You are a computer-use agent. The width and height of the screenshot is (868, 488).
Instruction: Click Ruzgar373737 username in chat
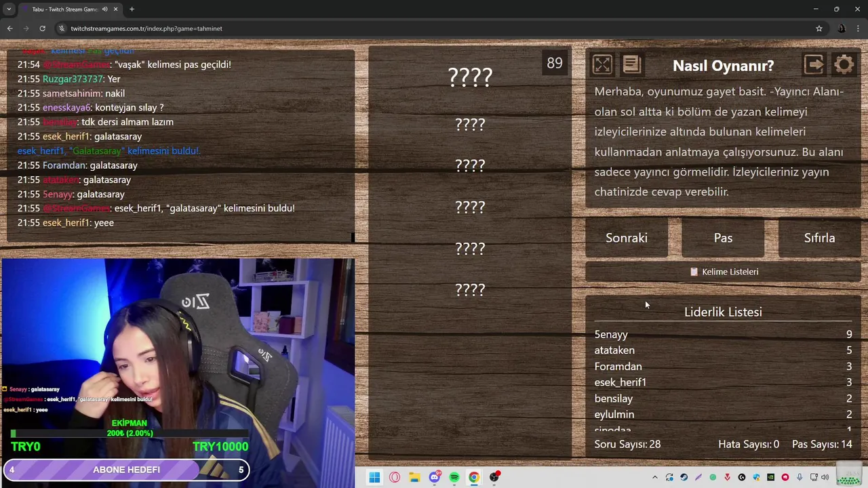pyautogui.click(x=73, y=79)
